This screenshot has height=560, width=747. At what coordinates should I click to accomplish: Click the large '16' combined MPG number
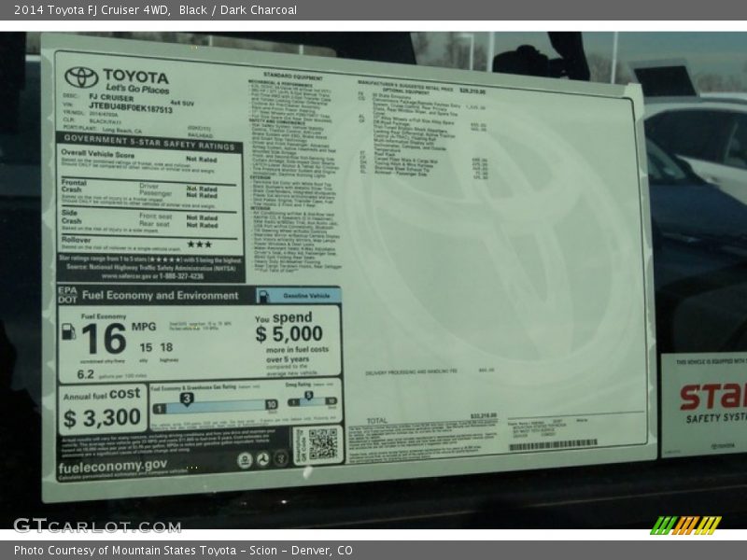104,339
